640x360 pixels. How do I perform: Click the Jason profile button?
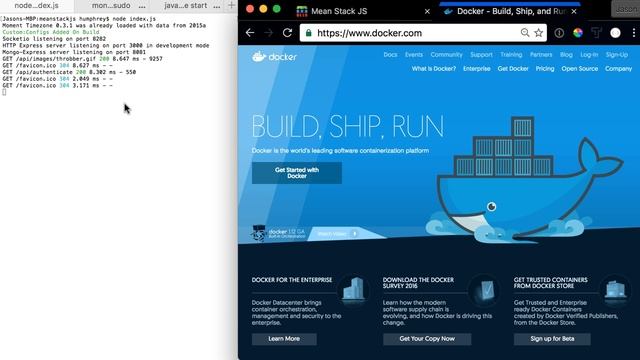pyautogui.click(x=625, y=9)
